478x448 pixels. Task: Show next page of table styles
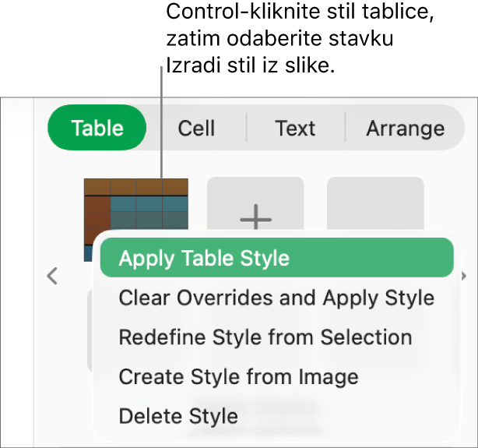pyautogui.click(x=464, y=276)
